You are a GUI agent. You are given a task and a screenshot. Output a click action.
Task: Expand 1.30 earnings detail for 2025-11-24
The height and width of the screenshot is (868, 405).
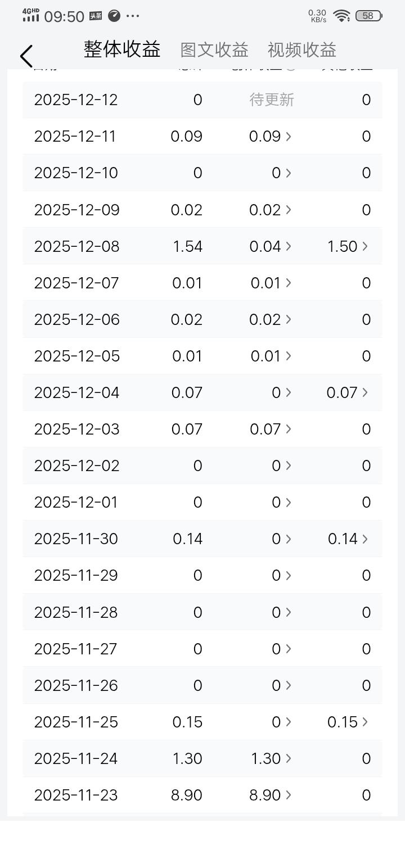(x=271, y=758)
